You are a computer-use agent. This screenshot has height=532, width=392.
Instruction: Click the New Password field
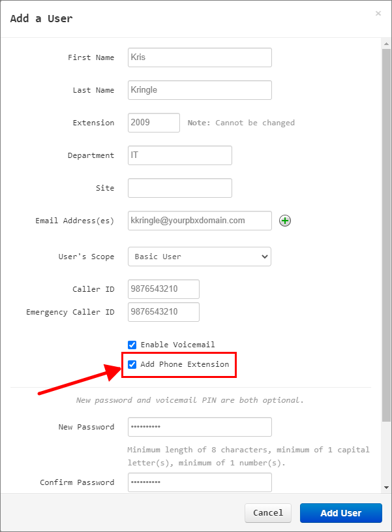tap(200, 427)
